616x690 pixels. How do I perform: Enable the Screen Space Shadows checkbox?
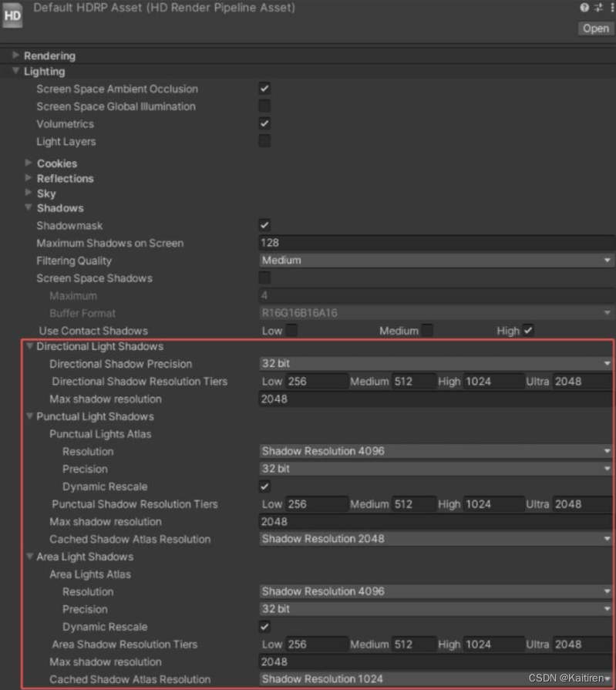click(264, 278)
